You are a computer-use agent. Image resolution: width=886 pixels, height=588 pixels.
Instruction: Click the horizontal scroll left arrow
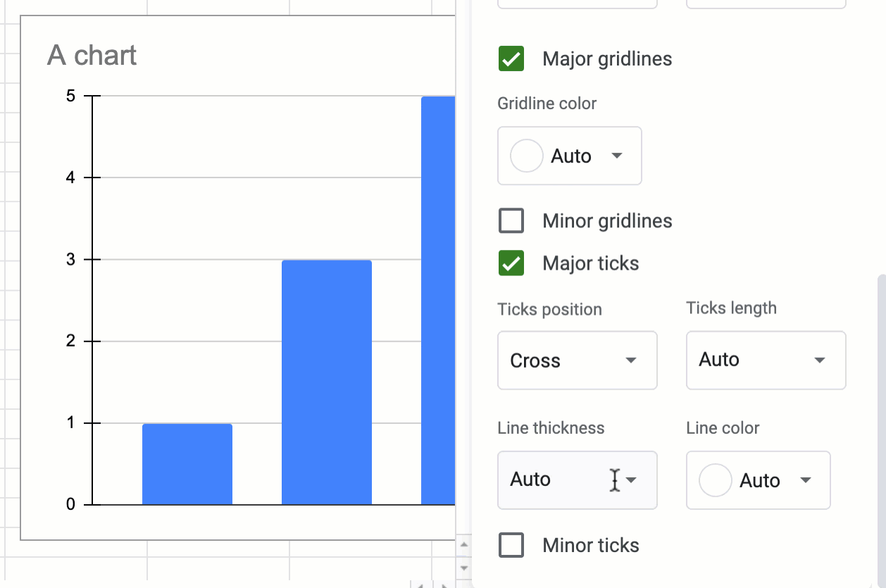[420, 584]
